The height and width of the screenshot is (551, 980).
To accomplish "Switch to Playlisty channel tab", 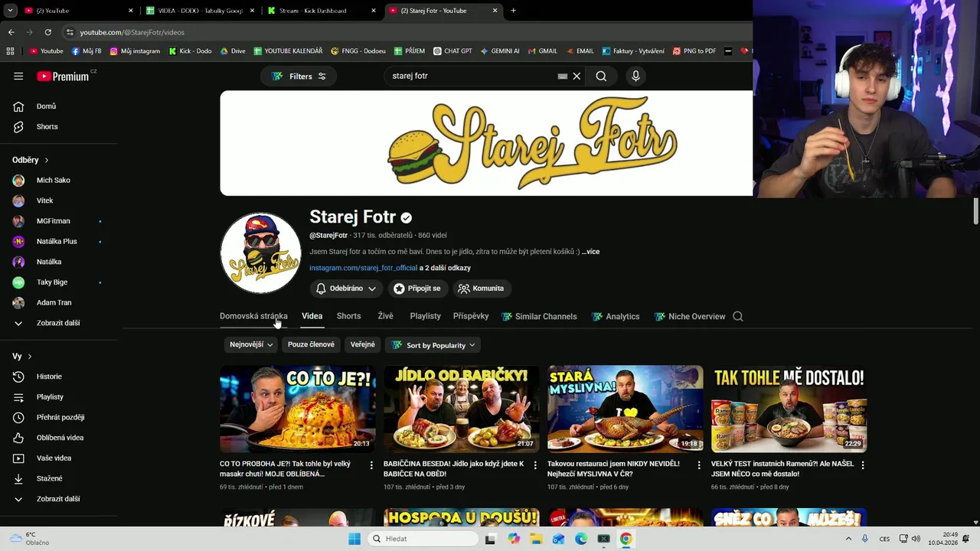I will pos(425,316).
